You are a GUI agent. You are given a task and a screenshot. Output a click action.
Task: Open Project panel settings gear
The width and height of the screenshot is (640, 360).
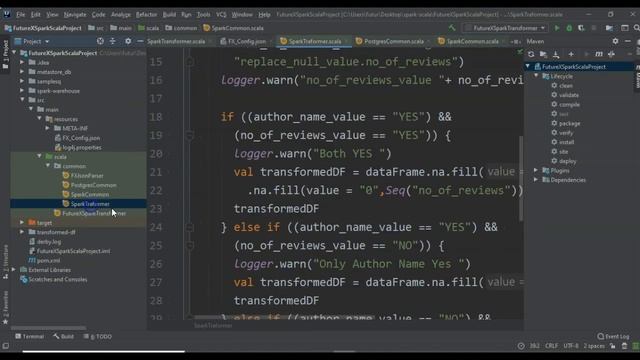(x=128, y=41)
